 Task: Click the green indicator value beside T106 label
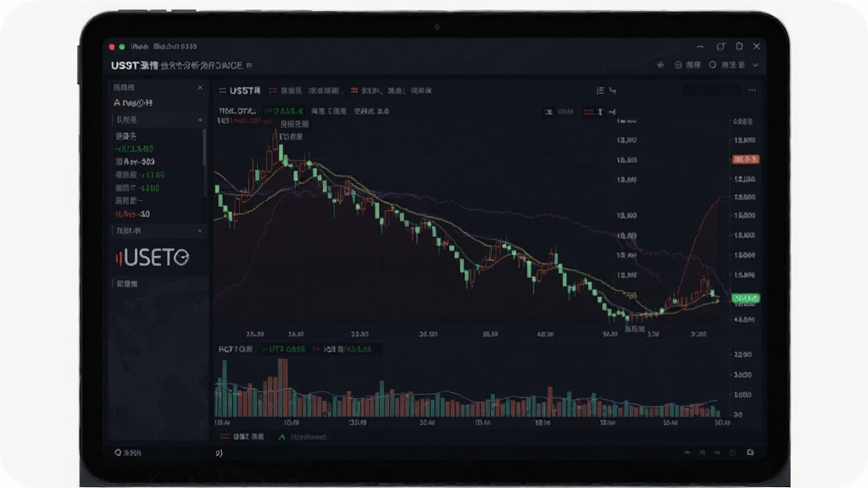(x=283, y=111)
